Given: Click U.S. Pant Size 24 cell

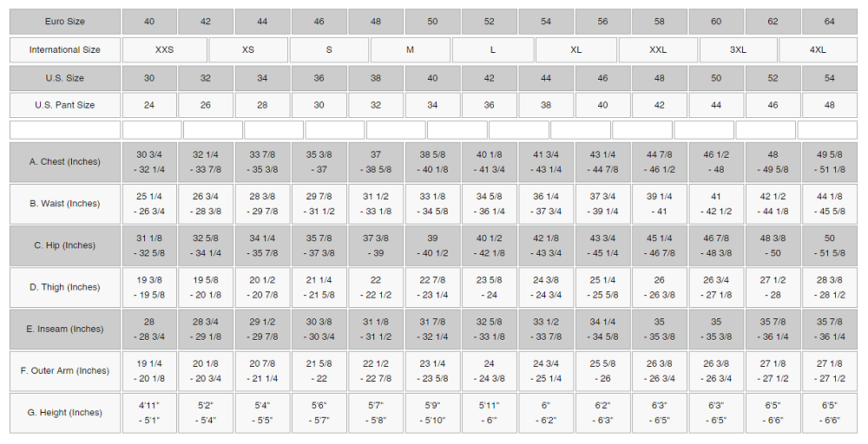Looking at the screenshot, I should 149,105.
